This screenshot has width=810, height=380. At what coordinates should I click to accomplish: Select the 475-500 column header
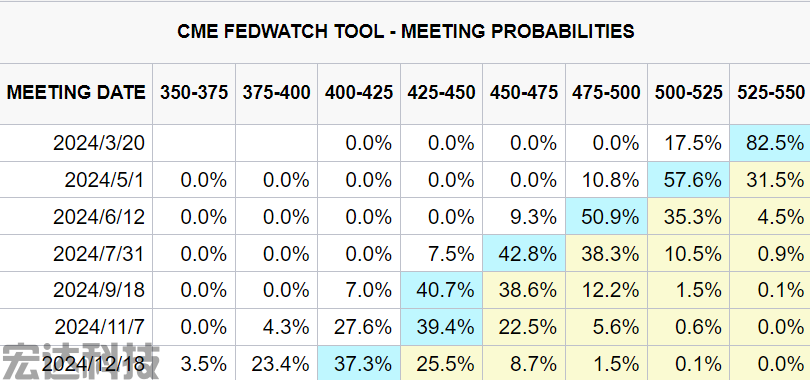[606, 93]
